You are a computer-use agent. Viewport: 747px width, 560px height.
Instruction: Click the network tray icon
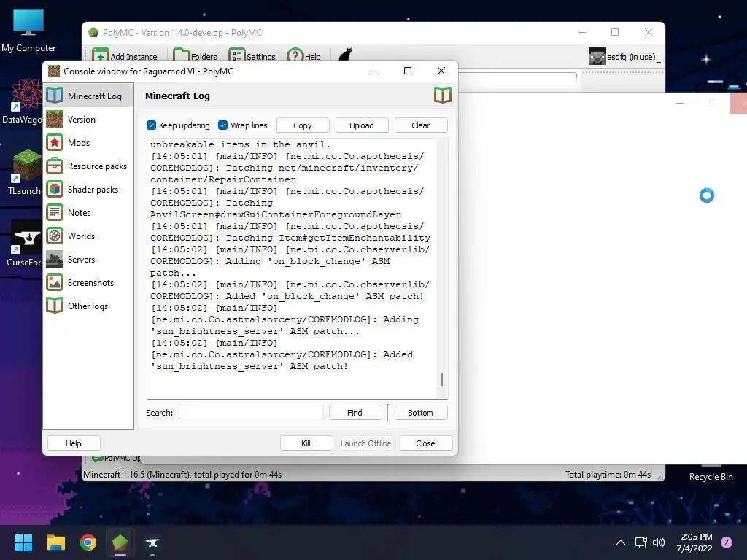tap(640, 542)
